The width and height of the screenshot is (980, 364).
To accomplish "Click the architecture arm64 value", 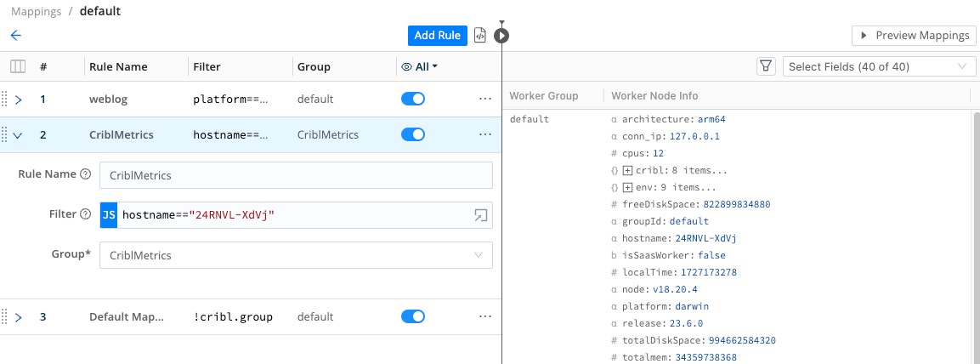I will (x=710, y=119).
